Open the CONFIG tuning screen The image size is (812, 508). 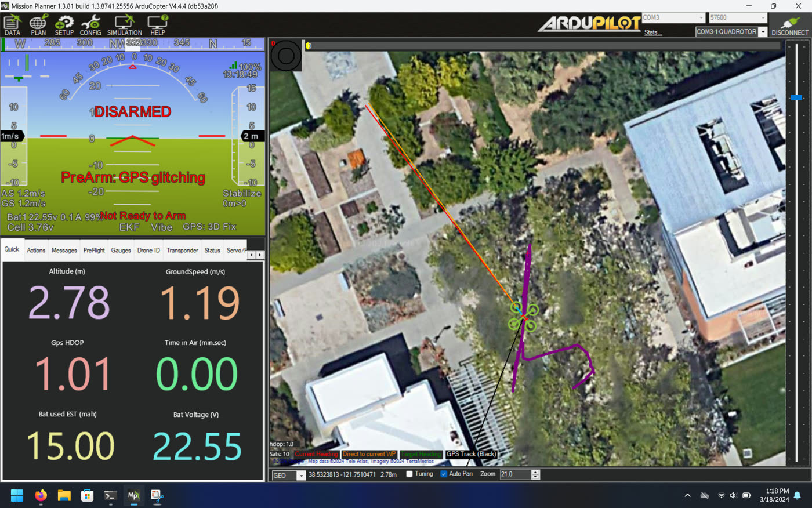[90, 26]
